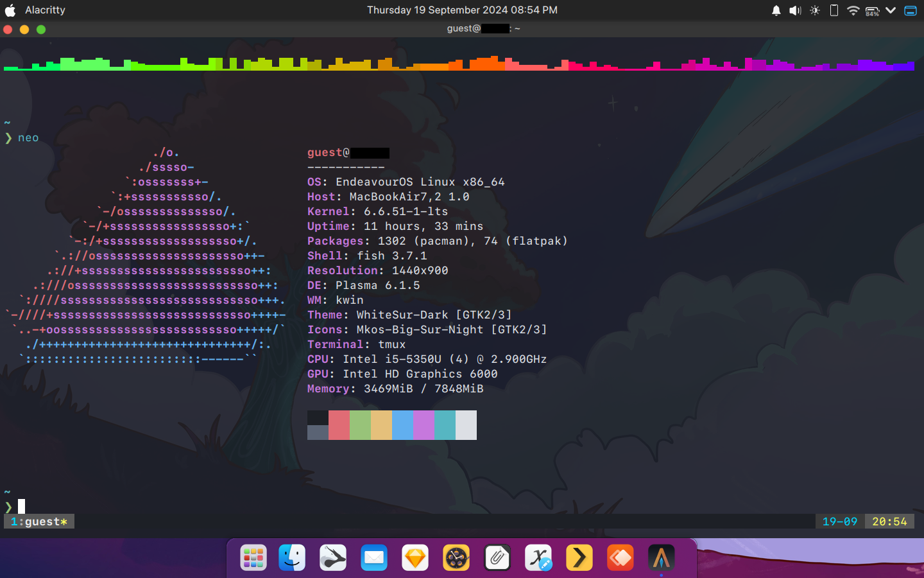Maximize window using the green button
Viewport: 924px width, 578px height.
(x=41, y=29)
